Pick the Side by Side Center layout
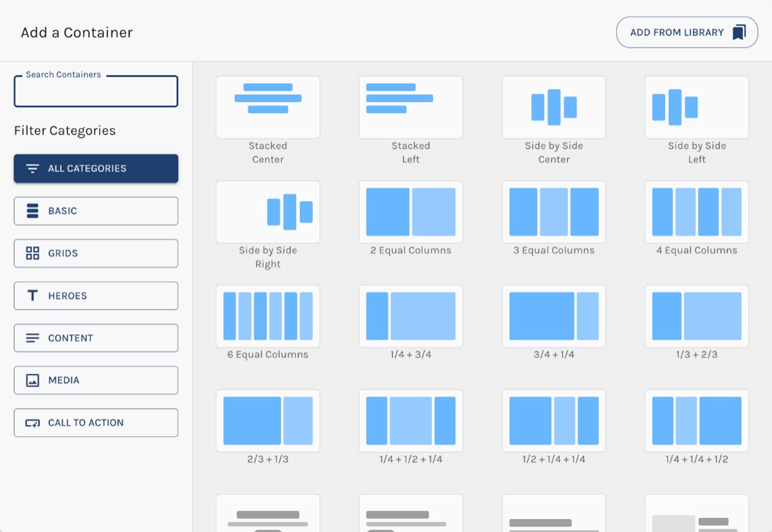772x532 pixels. (x=554, y=107)
